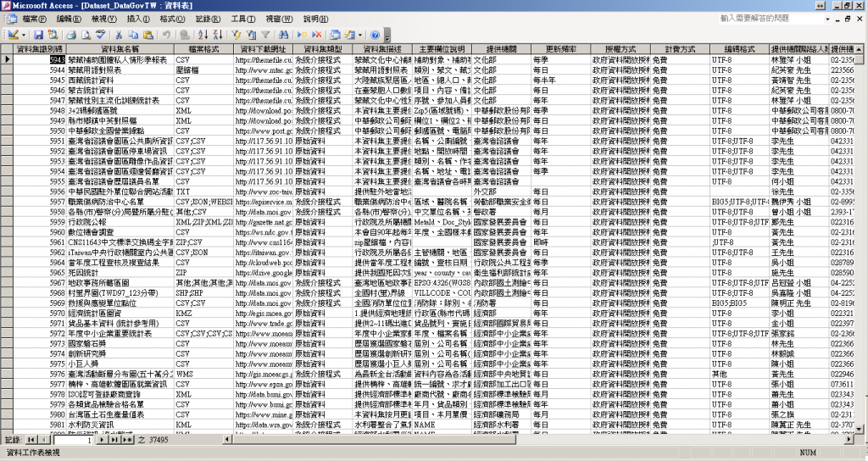Open the 編輯(E) menu
The height and width of the screenshot is (461, 868).
69,19
